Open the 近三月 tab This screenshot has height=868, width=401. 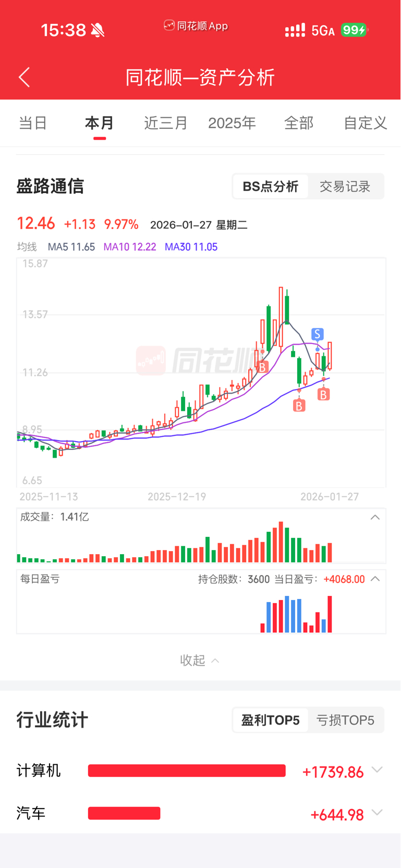(166, 123)
